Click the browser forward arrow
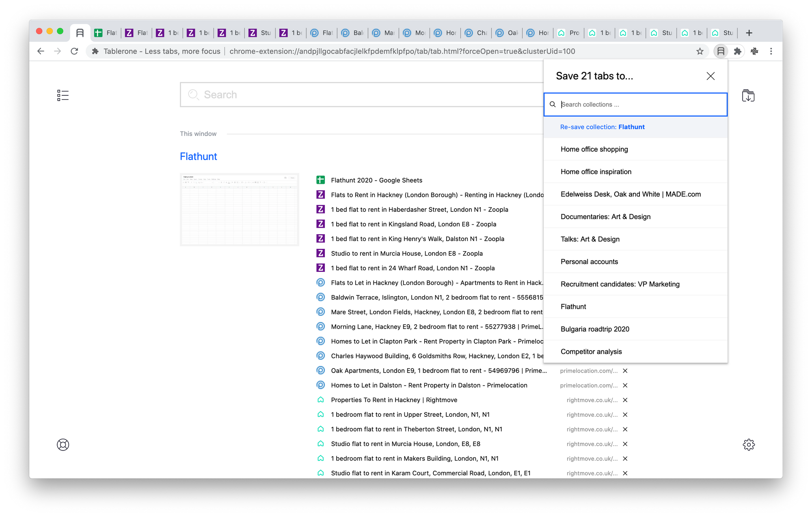 coord(58,51)
